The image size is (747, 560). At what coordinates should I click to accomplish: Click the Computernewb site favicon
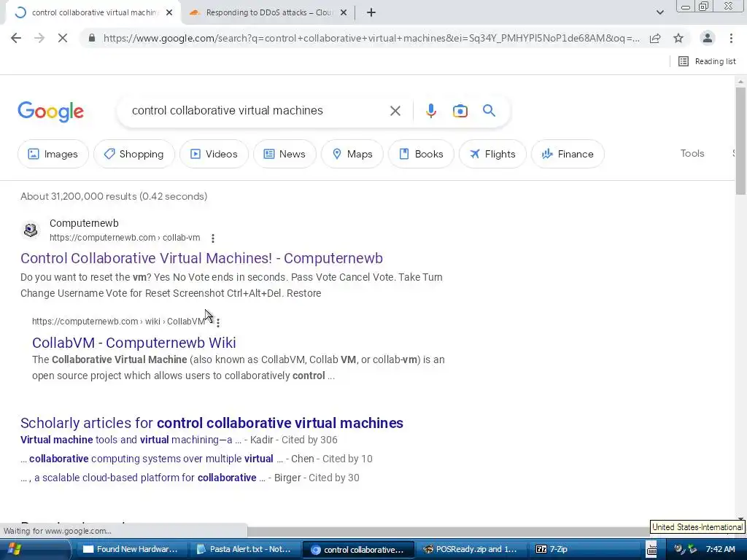tap(31, 230)
